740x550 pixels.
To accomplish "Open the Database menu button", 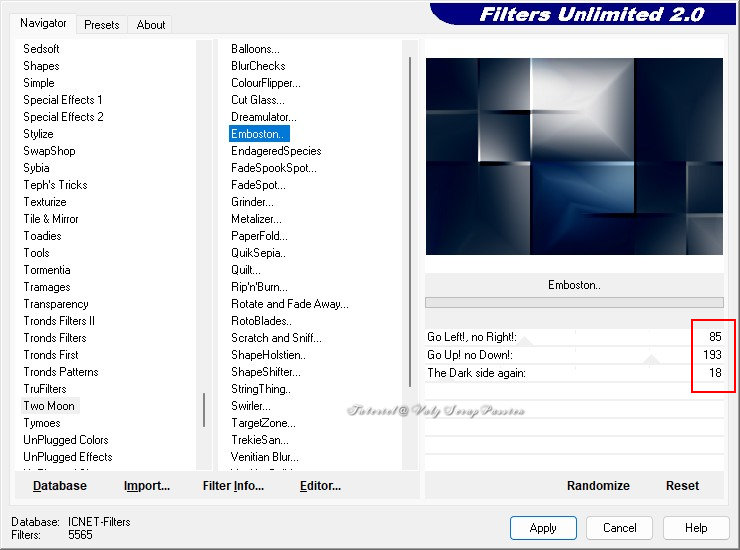I will [x=60, y=486].
